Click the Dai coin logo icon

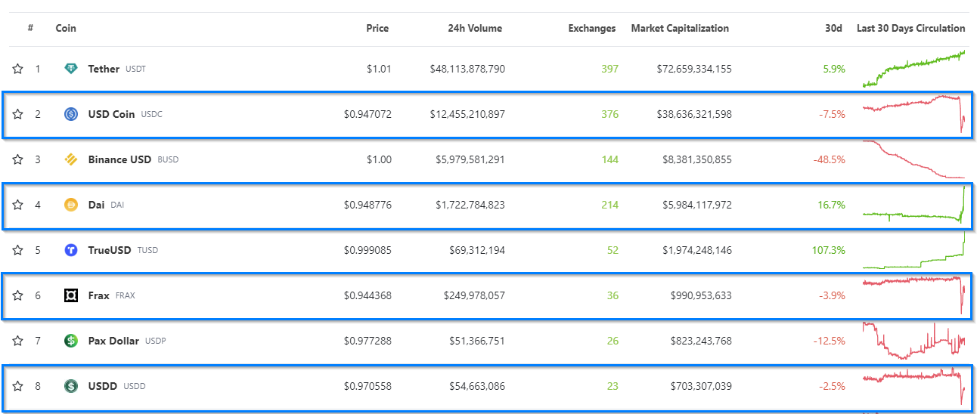pyautogui.click(x=71, y=205)
